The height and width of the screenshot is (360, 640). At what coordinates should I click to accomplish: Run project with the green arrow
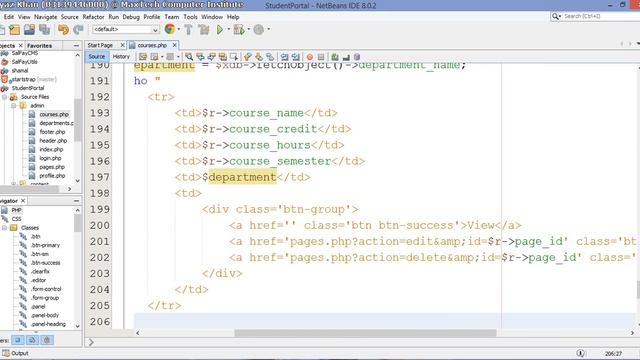(x=220, y=29)
